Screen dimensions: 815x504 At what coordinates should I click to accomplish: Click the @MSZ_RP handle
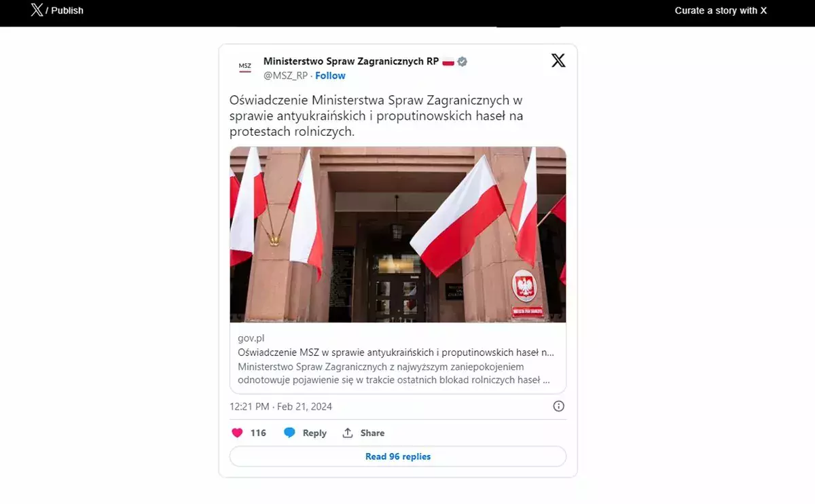click(285, 75)
